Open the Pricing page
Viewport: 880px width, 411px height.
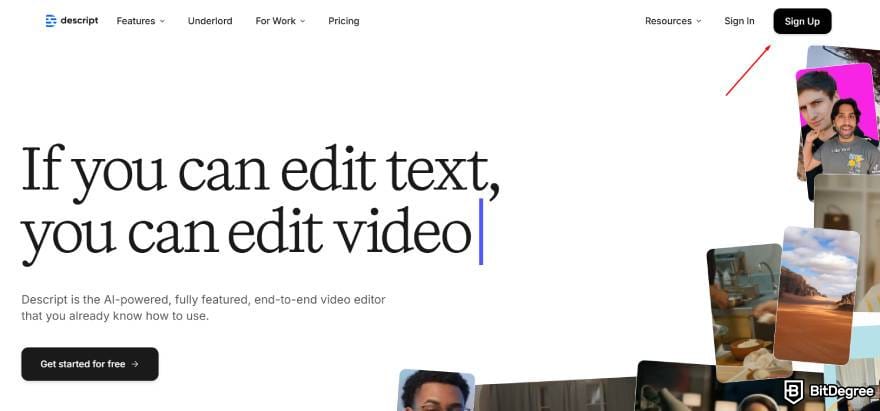coord(343,21)
